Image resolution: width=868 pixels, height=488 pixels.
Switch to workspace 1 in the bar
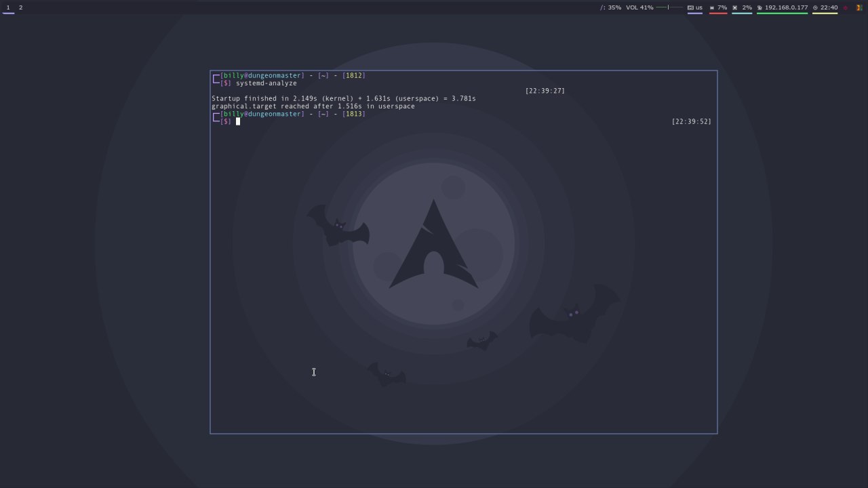(x=8, y=7)
